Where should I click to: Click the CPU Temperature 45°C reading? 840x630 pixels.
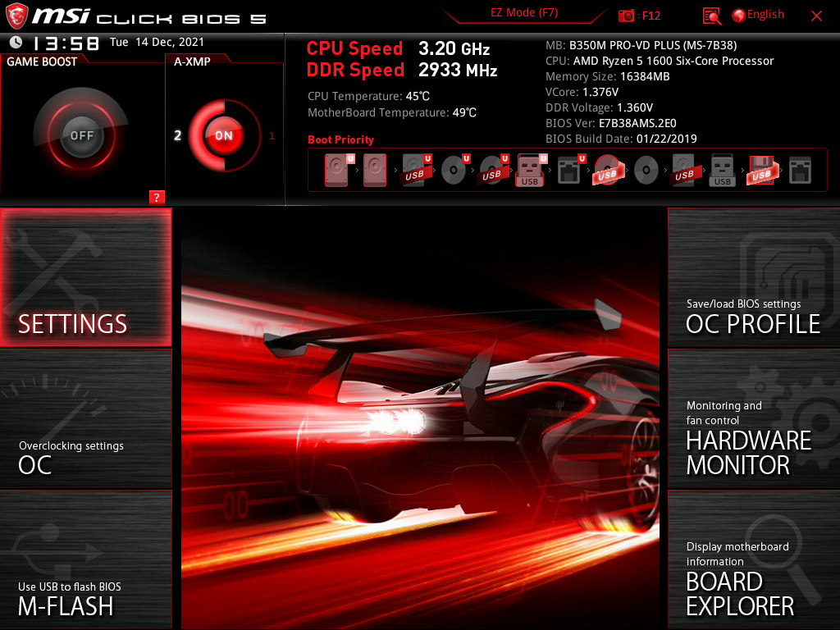pos(368,97)
